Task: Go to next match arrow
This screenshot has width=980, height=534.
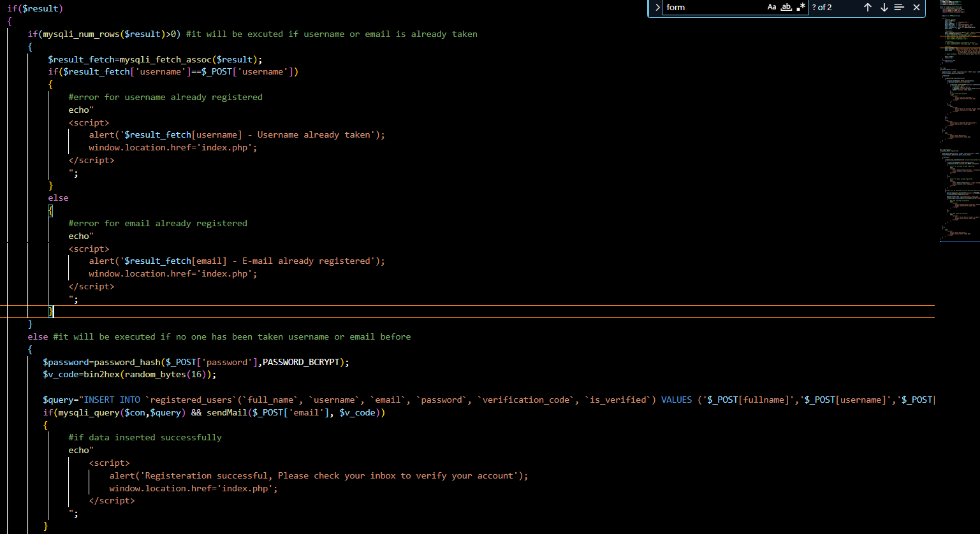Action: coord(884,8)
